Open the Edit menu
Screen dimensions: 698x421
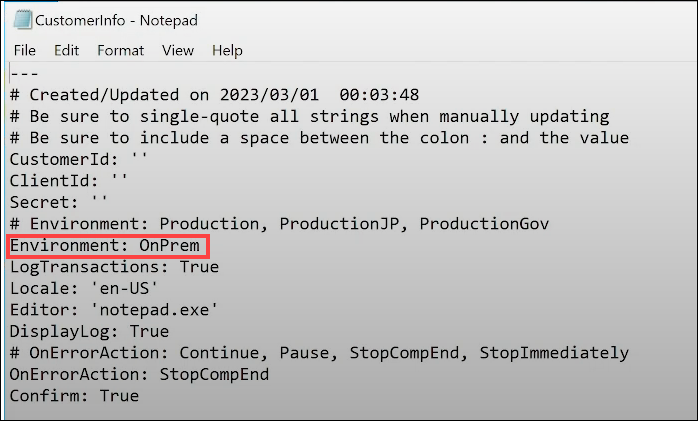[x=67, y=50]
